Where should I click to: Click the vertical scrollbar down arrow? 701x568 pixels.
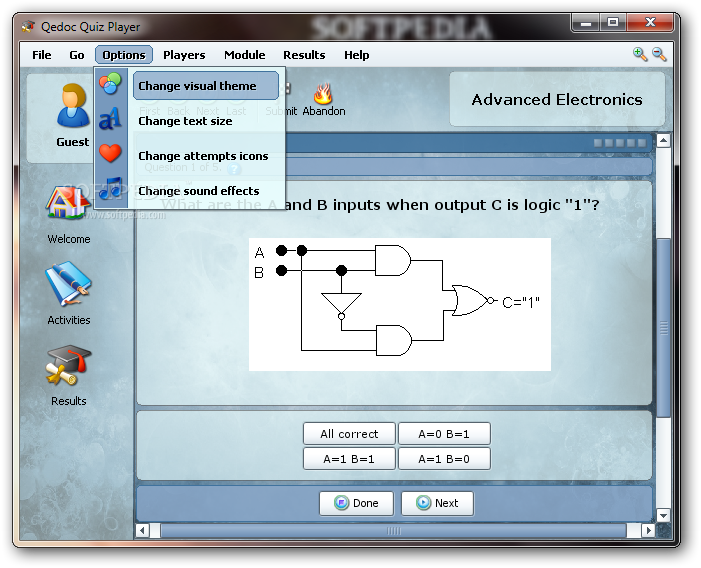pos(663,515)
